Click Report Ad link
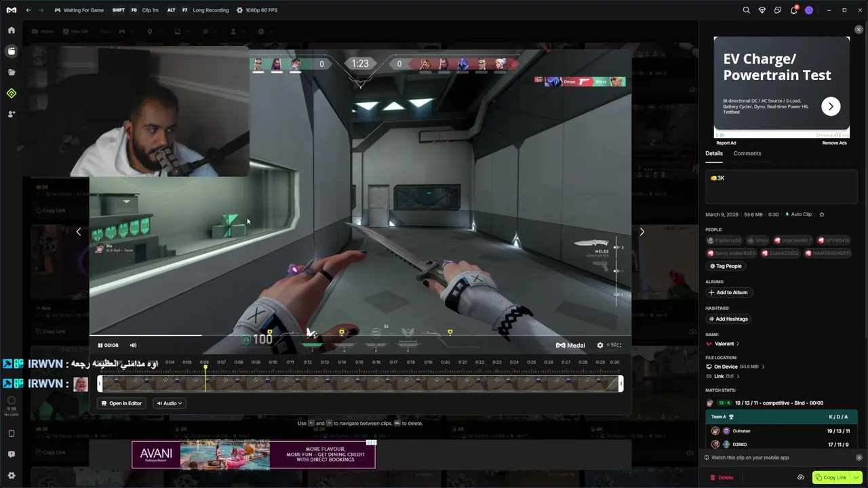The width and height of the screenshot is (868, 488). point(726,143)
